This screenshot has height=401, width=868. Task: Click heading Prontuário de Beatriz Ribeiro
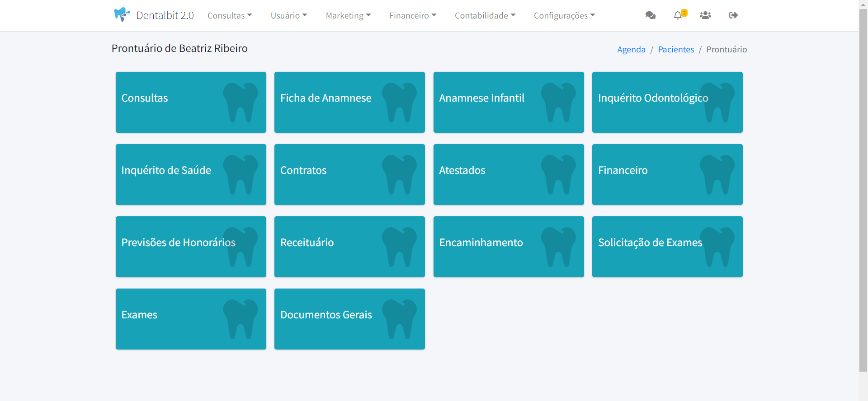pos(179,48)
